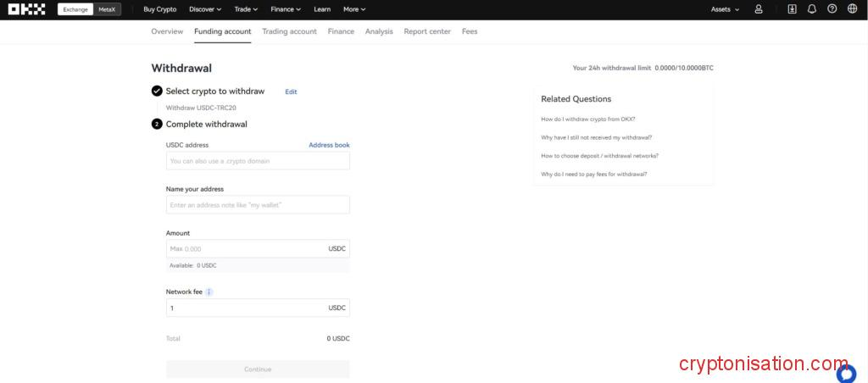The image size is (868, 383).
Task: Open the user profile icon
Action: (759, 9)
